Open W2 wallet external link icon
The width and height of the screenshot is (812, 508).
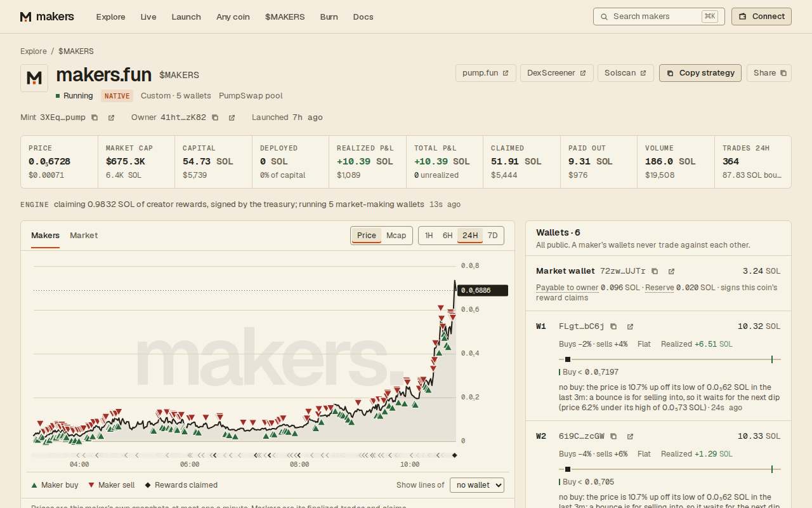[x=630, y=436]
